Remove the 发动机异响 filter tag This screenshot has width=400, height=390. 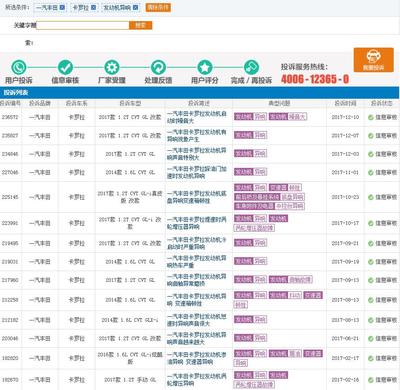click(136, 7)
